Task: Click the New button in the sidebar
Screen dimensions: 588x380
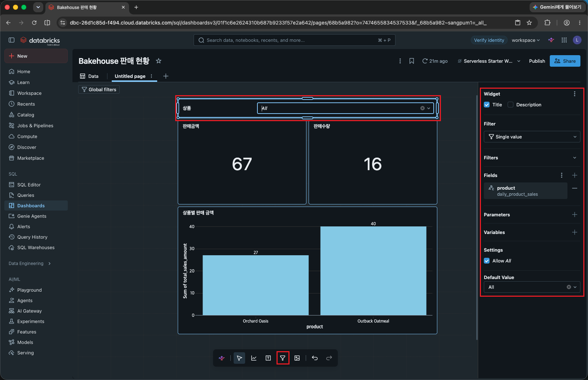Action: 36,56
